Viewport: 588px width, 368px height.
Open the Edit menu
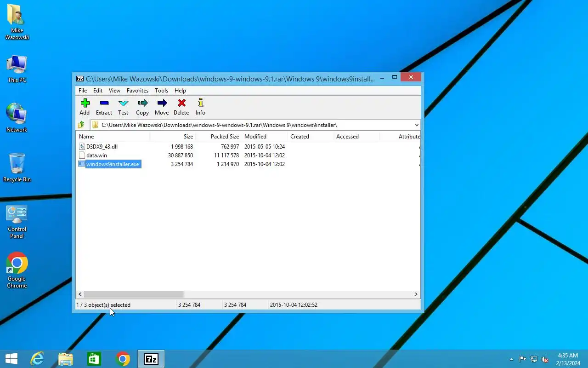(x=98, y=91)
